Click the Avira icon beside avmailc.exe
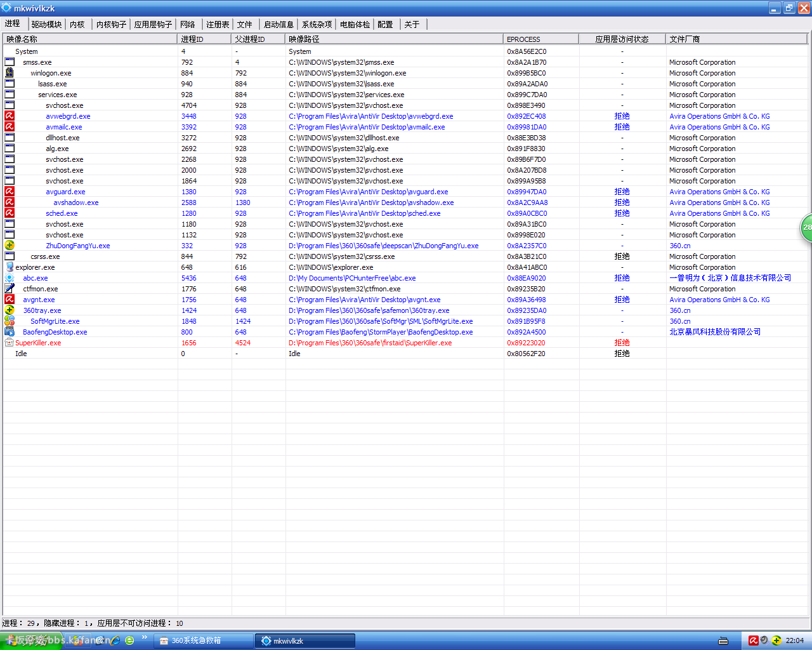 point(10,127)
